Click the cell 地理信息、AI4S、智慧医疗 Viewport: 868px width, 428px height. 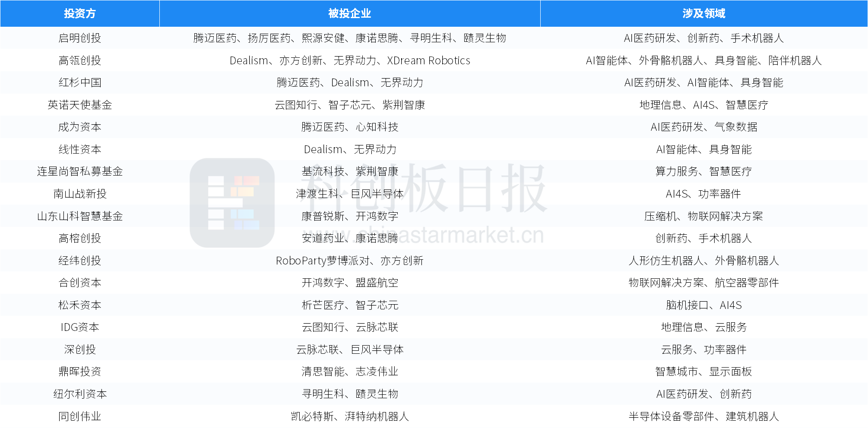(x=704, y=105)
